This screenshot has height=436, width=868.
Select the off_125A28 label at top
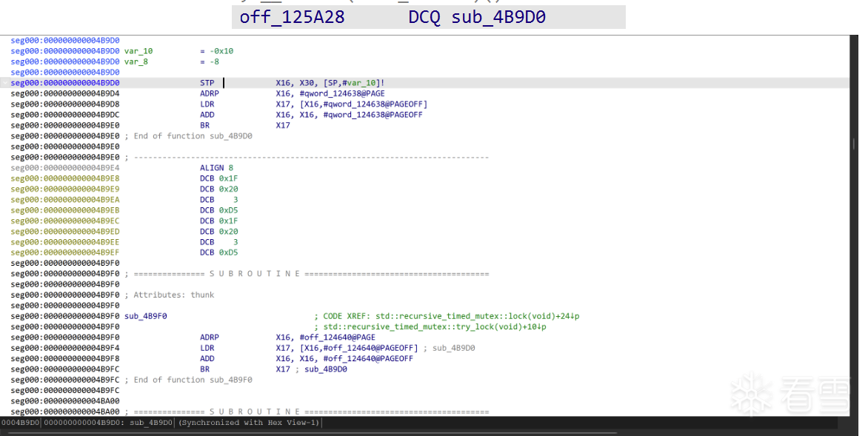[292, 16]
